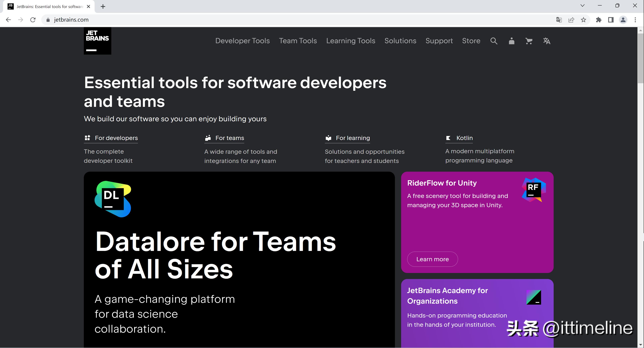Image resolution: width=644 pixels, height=348 pixels.
Task: Toggle the Chrome side panel icon
Action: 611,20
